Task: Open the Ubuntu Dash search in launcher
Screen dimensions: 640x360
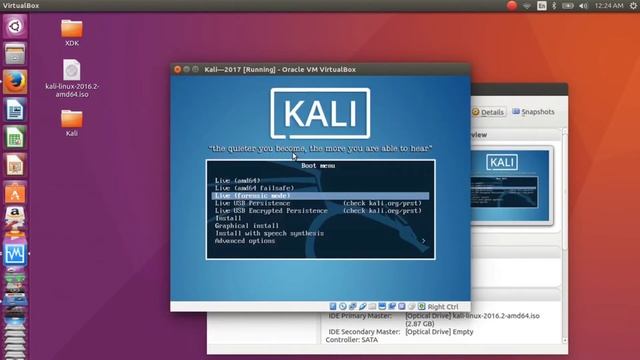Action: [15, 27]
